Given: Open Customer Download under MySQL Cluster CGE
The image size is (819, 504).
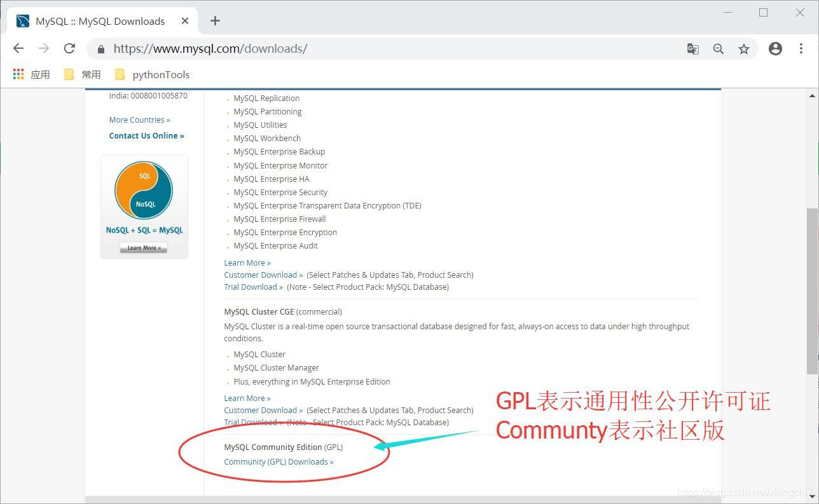Looking at the screenshot, I should pos(263,410).
